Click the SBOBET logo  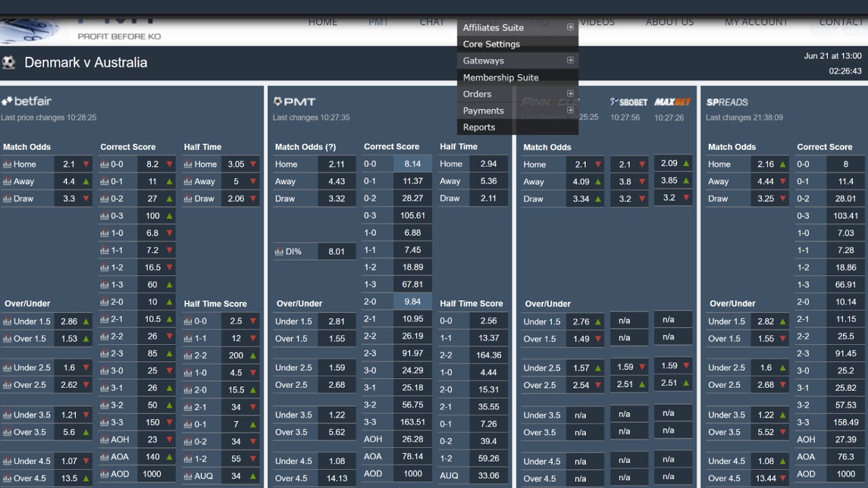tap(629, 102)
